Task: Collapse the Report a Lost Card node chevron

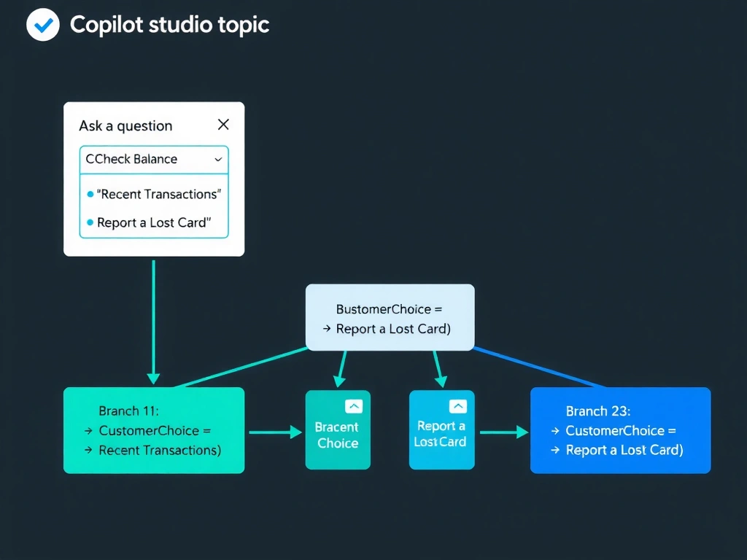Action: (458, 406)
